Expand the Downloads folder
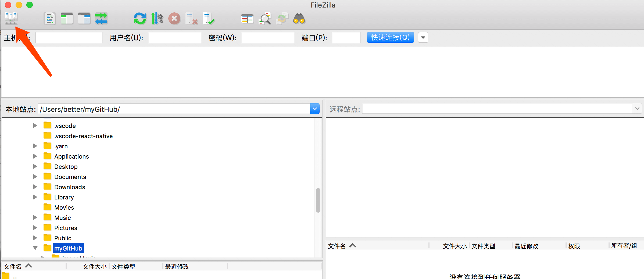The width and height of the screenshot is (644, 279). point(35,187)
